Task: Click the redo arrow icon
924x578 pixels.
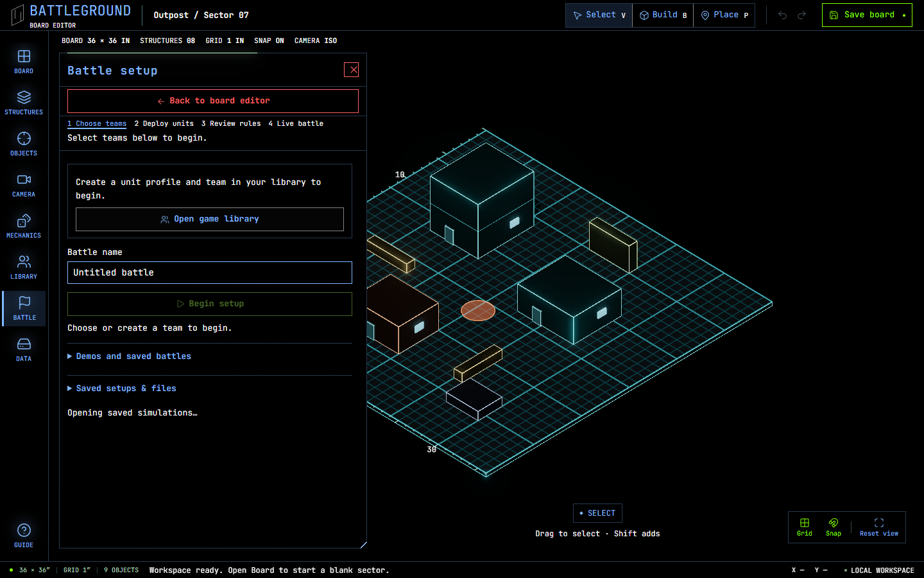Action: coord(801,15)
